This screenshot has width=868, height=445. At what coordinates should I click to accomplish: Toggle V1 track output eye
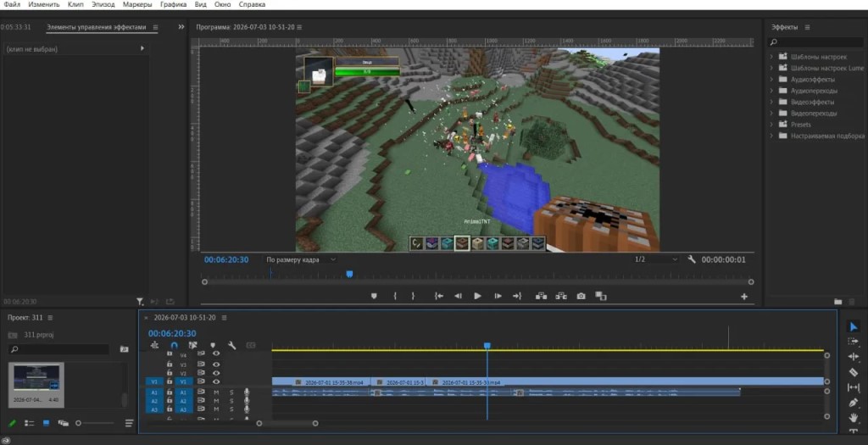(x=216, y=381)
